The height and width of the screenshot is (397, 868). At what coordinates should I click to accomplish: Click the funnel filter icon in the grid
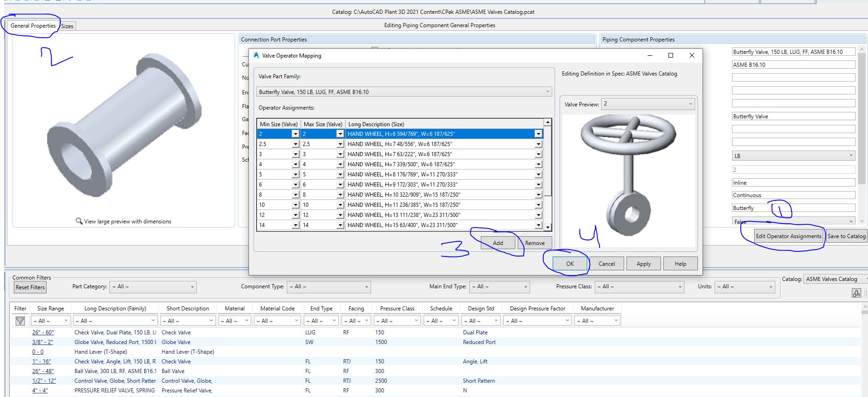click(x=20, y=321)
